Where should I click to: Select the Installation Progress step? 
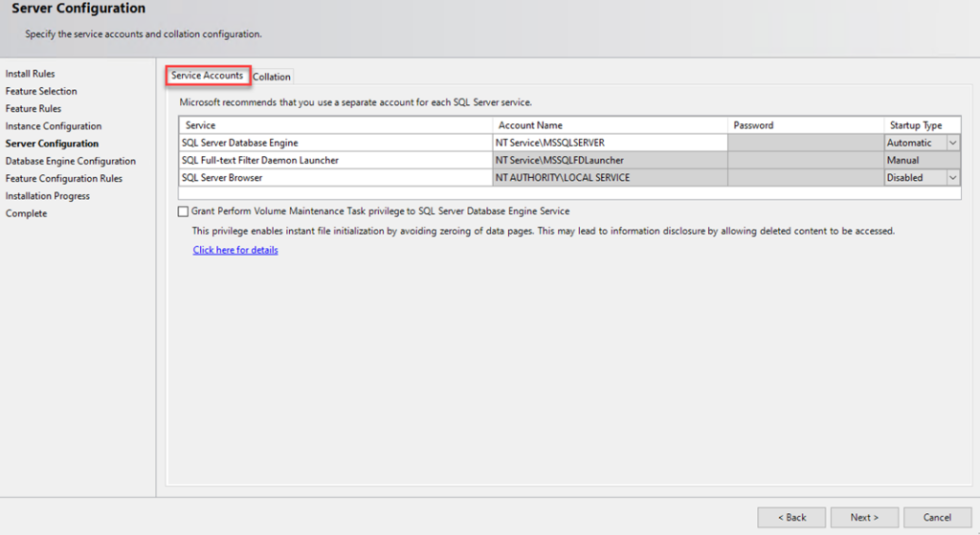48,196
